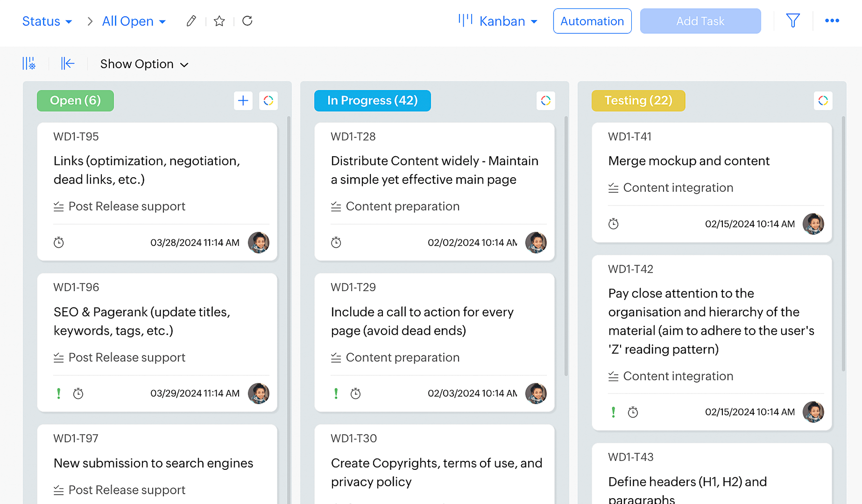Viewport: 862px width, 504px height.
Task: Open the All Open view dropdown
Action: click(134, 22)
